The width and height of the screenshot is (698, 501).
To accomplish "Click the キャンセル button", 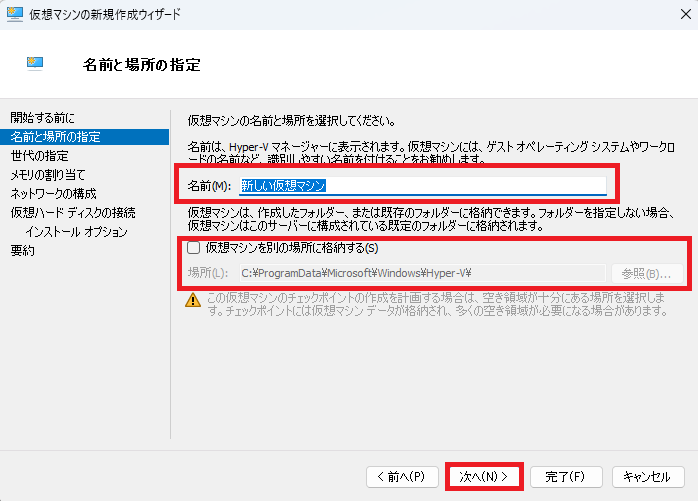I will [648, 477].
